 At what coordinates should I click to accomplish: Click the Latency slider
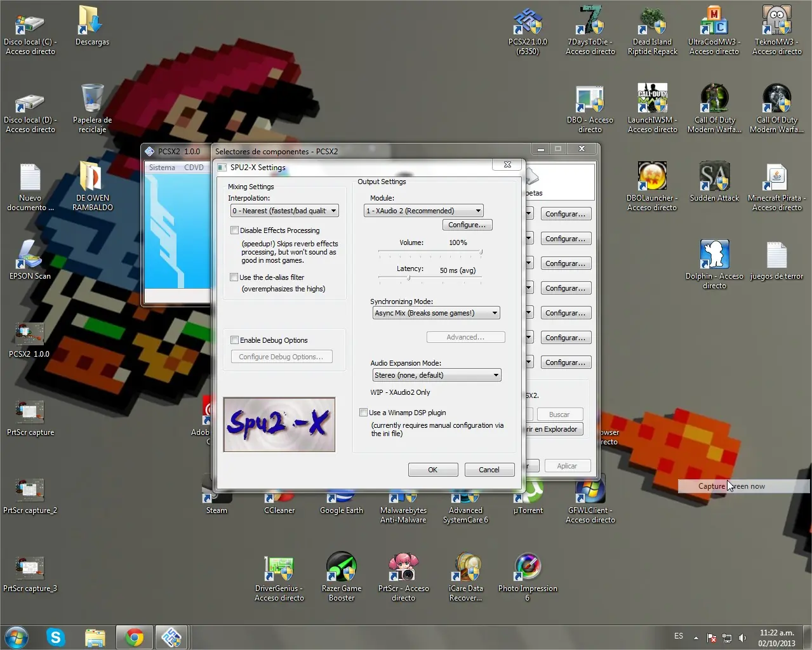click(430, 278)
